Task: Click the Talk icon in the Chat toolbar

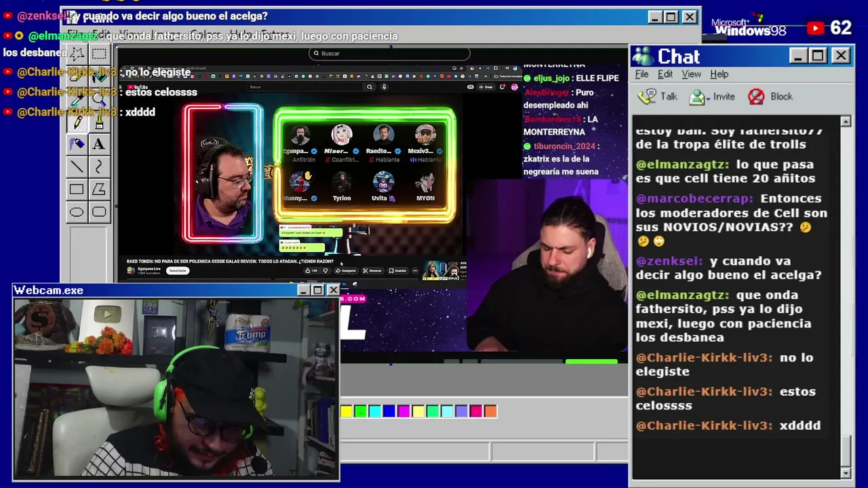Action: coord(647,96)
